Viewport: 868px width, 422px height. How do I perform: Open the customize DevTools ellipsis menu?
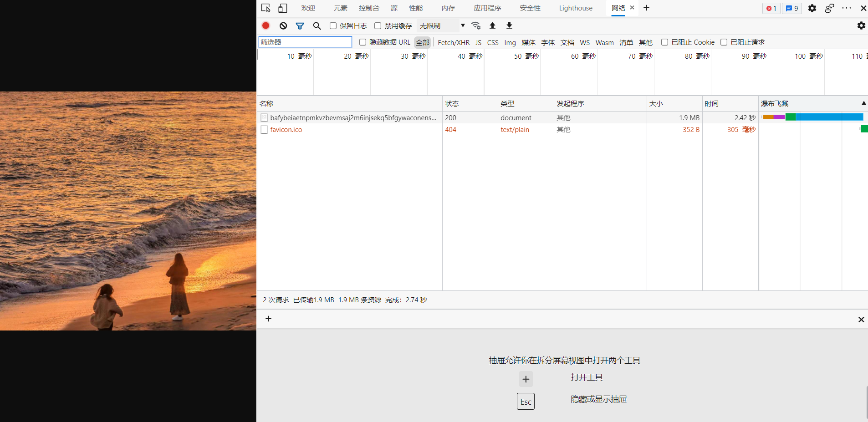(x=847, y=8)
